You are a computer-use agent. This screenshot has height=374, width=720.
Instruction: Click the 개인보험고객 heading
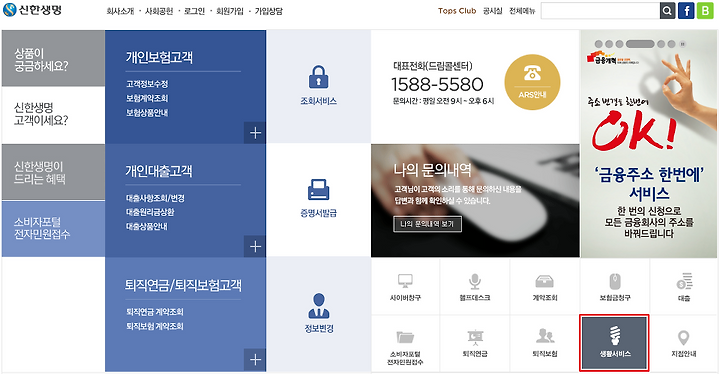(x=159, y=57)
